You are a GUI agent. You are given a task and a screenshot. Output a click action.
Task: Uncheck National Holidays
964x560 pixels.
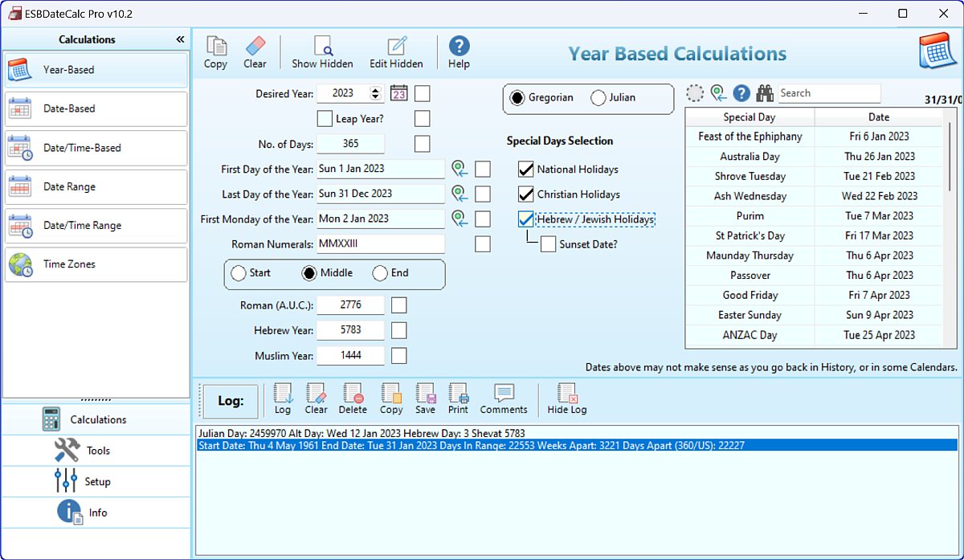pos(526,170)
